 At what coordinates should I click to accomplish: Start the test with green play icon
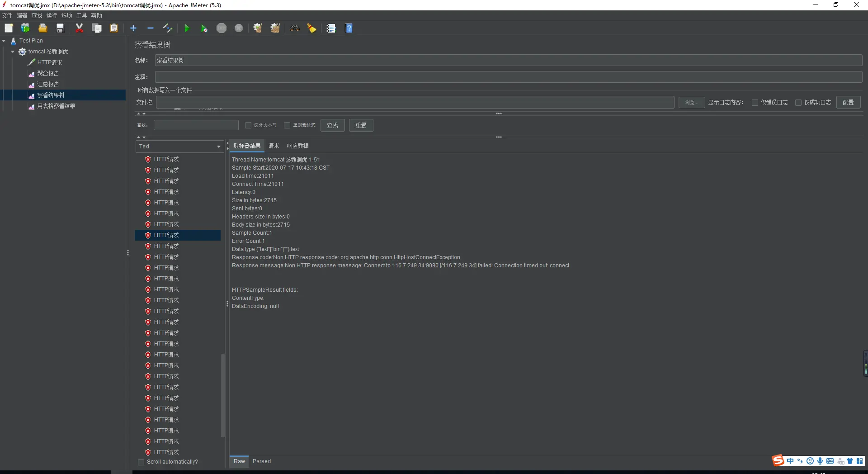point(187,28)
